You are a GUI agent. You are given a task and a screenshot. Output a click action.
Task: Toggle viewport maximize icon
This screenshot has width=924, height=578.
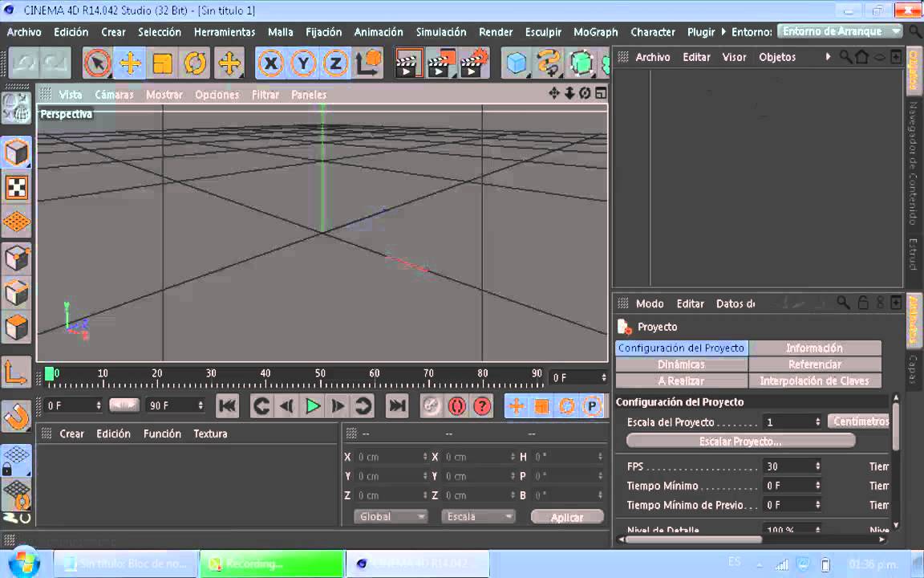[601, 93]
